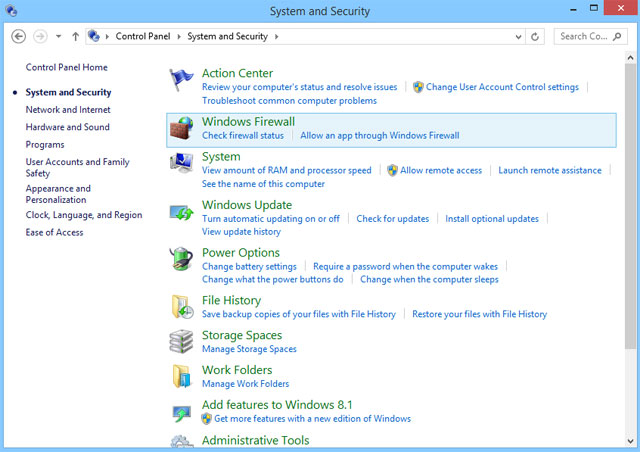Expand chevron after System and Security breadcrumb

(276, 36)
